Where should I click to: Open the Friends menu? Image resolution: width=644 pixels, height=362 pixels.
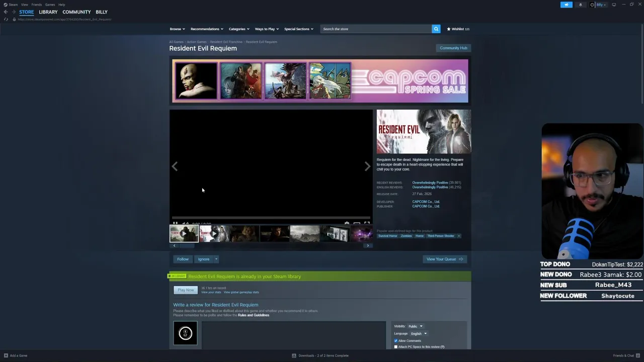(x=37, y=5)
